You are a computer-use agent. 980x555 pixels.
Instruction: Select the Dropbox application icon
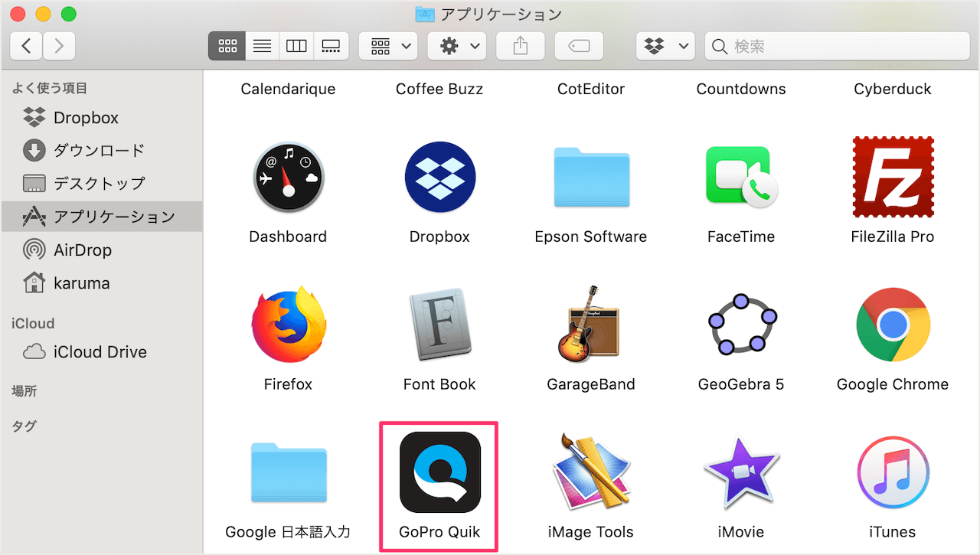tap(439, 177)
